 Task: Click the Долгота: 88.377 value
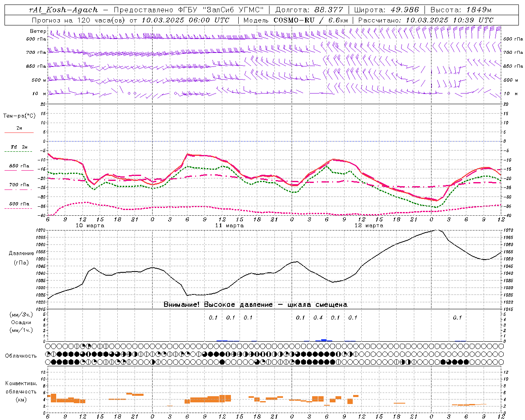pos(309,10)
